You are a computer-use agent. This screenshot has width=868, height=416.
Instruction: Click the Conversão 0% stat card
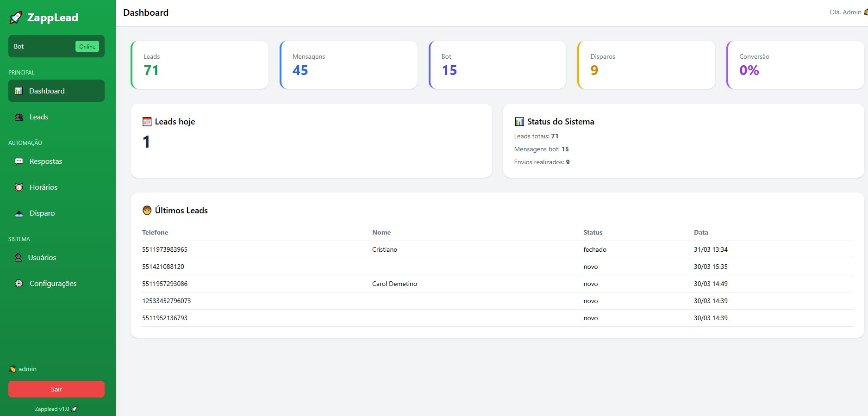pyautogui.click(x=795, y=65)
